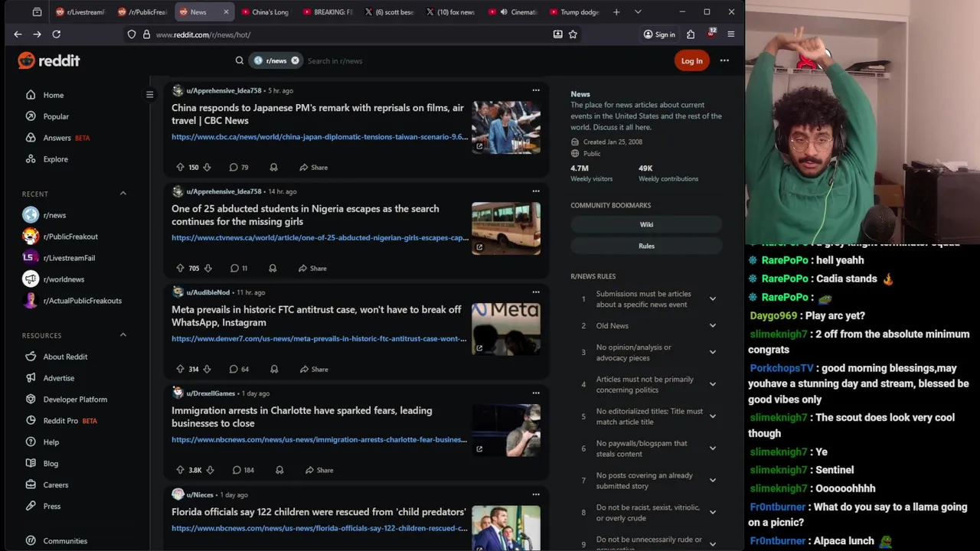Share the Nigeria abducted students post
980x551 pixels.
[x=313, y=268]
